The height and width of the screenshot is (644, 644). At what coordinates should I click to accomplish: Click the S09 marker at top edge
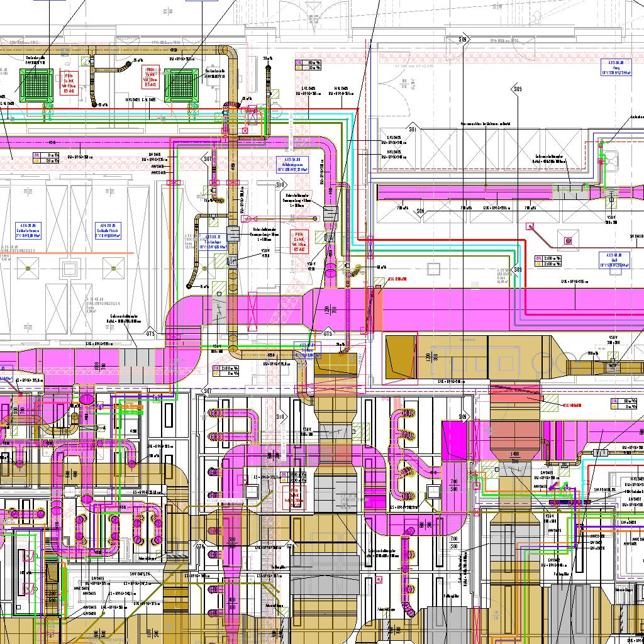tap(463, 40)
